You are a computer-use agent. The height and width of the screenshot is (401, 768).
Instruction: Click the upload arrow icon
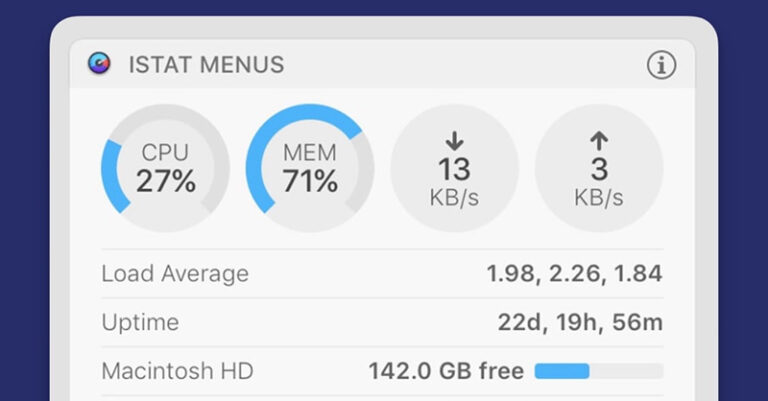599,141
